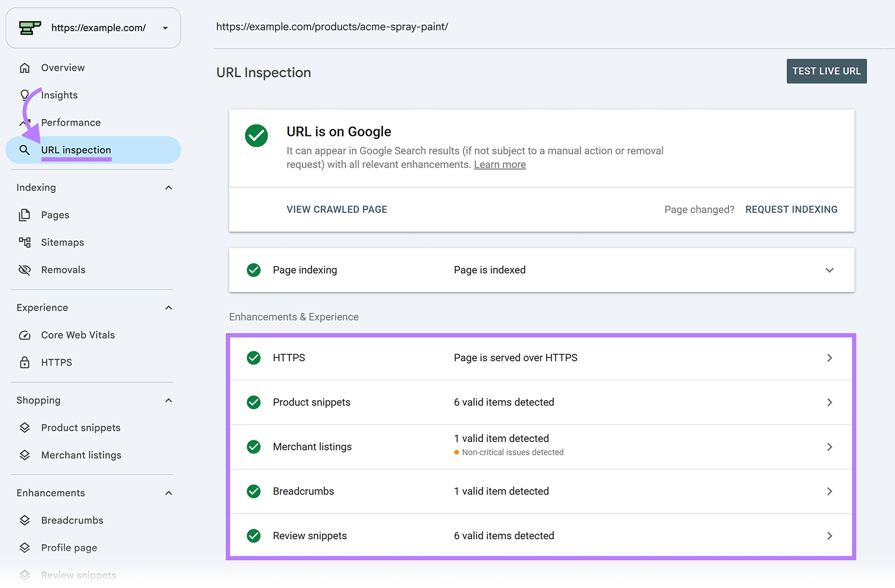Select URL inspection in the sidebar

pyautogui.click(x=93, y=150)
